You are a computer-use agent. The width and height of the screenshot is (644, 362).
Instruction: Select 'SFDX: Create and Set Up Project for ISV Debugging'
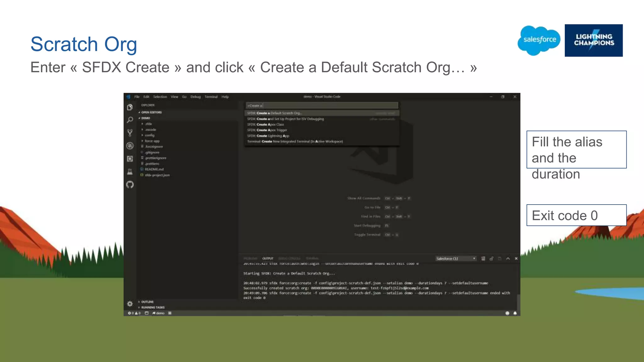(322, 119)
